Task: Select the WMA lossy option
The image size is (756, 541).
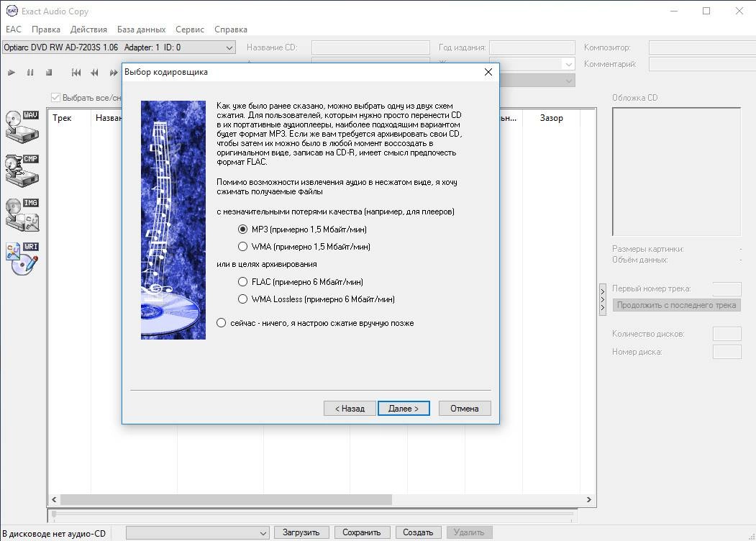Action: coord(243,246)
